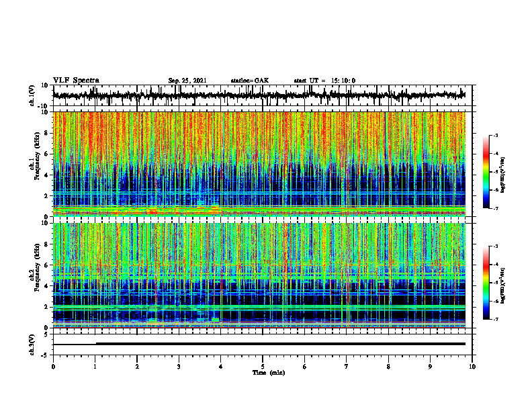Click the "VLF Spectra" plot title
Screen dimensions: 532x411
[76, 80]
